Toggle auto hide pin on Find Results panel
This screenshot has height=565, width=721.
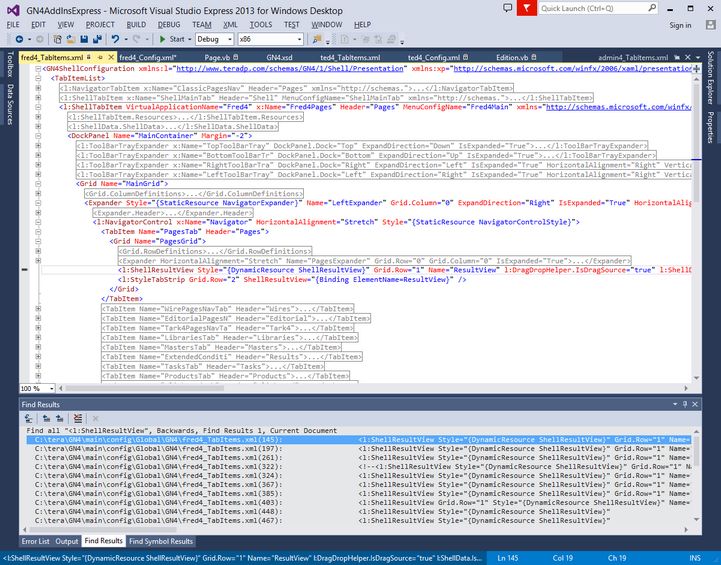(x=685, y=404)
